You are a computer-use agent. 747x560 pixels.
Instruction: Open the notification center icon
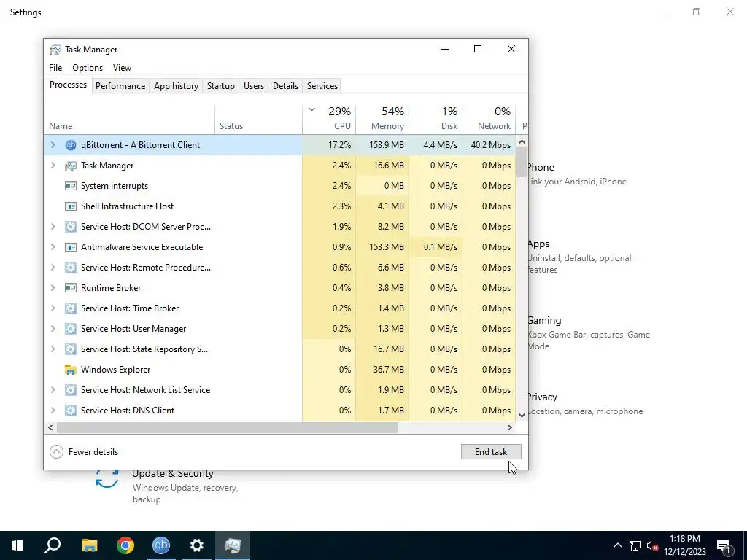724,546
